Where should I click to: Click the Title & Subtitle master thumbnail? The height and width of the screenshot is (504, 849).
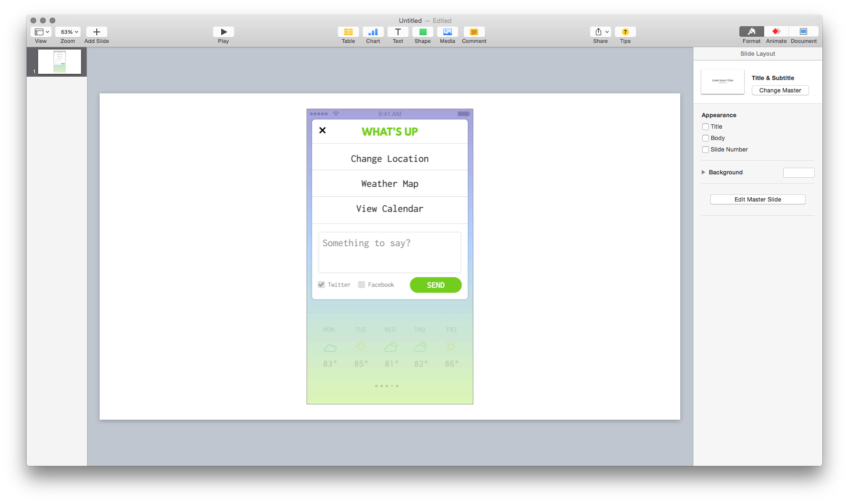(x=722, y=81)
